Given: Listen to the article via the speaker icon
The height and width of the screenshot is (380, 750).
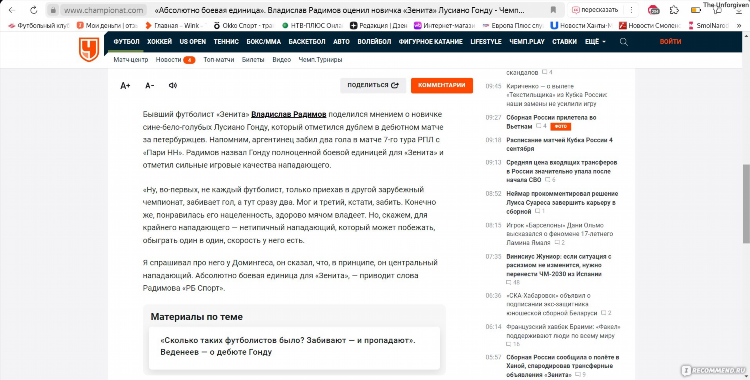Looking at the screenshot, I should [173, 86].
